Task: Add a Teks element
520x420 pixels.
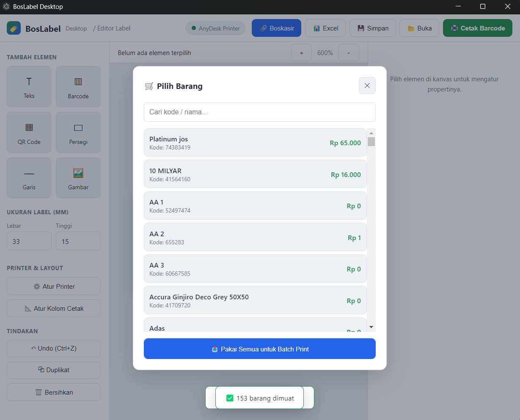Action: 29,86
